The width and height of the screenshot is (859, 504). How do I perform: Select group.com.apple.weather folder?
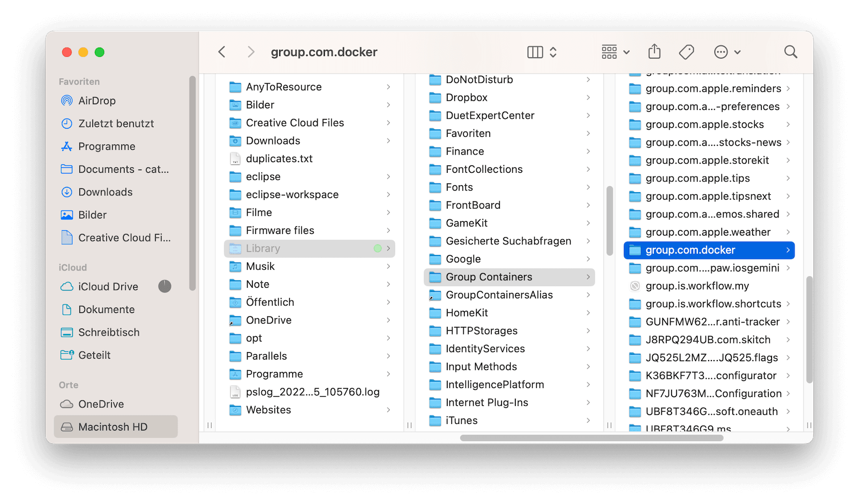click(709, 232)
